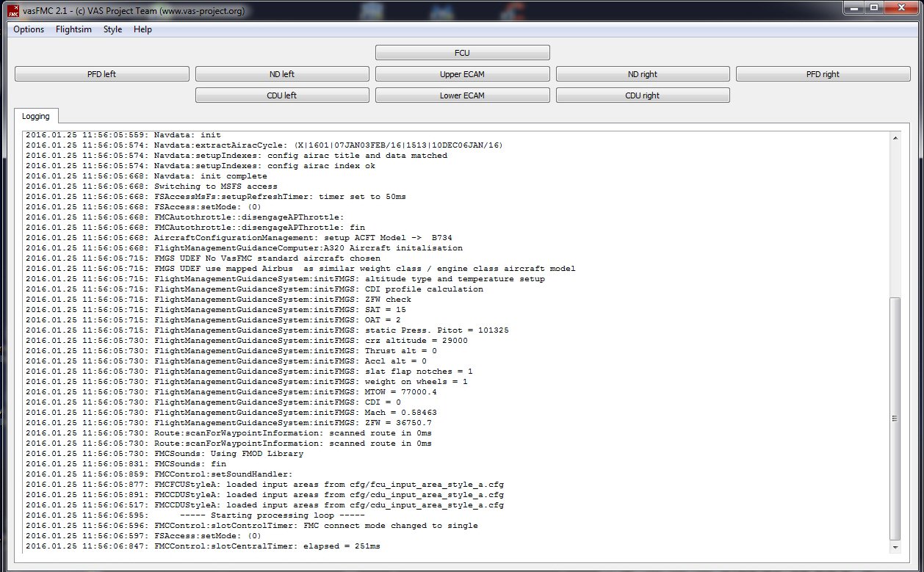Show the PFD left display

click(101, 74)
